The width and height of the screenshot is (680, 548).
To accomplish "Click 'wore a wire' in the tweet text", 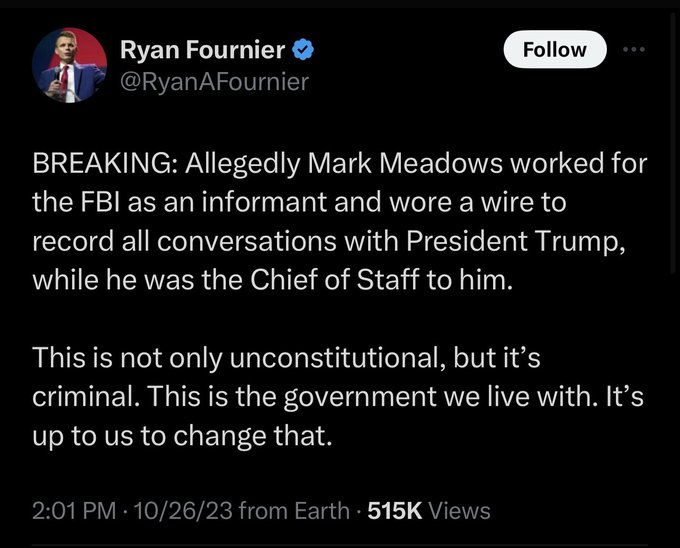I will coord(474,203).
